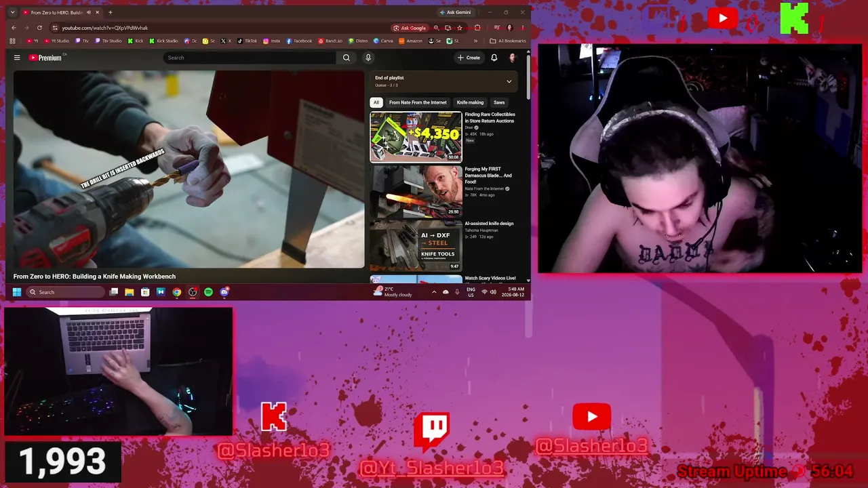Open the YouTube account avatar menu
The width and height of the screenshot is (868, 488).
coord(512,58)
